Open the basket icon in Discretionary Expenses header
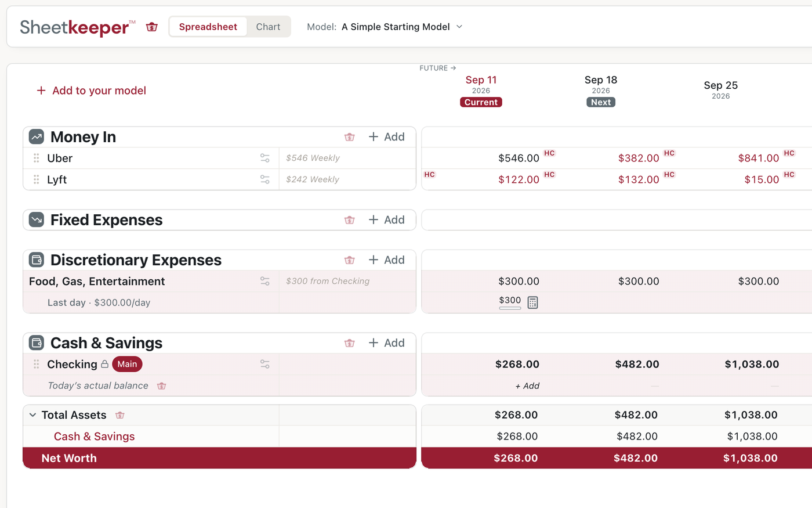812x508 pixels. [349, 260]
